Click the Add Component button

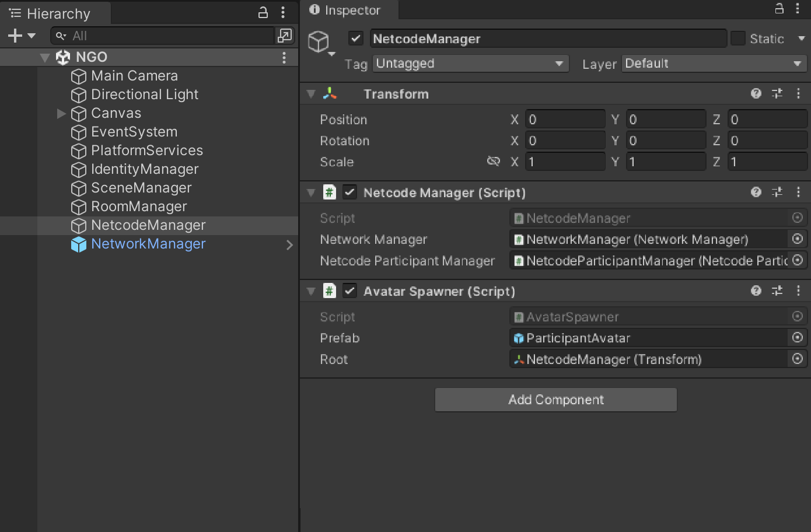point(555,400)
